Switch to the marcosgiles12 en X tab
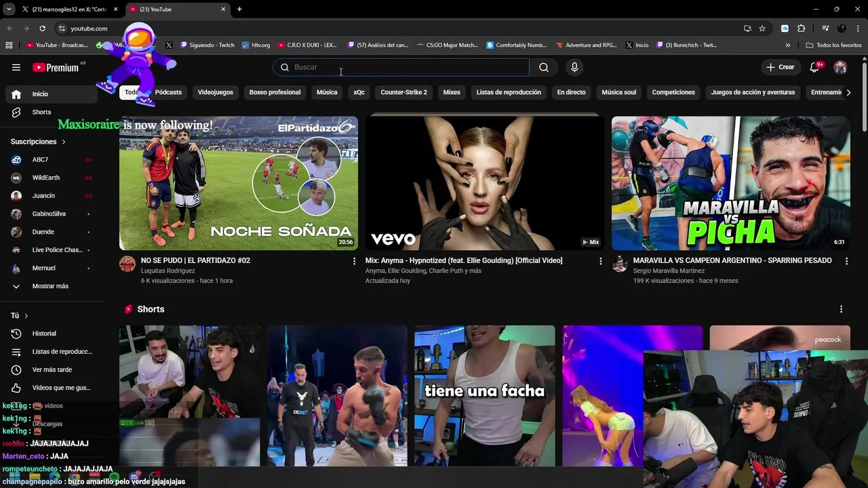Screen dimensions: 868x488 [x=68, y=9]
